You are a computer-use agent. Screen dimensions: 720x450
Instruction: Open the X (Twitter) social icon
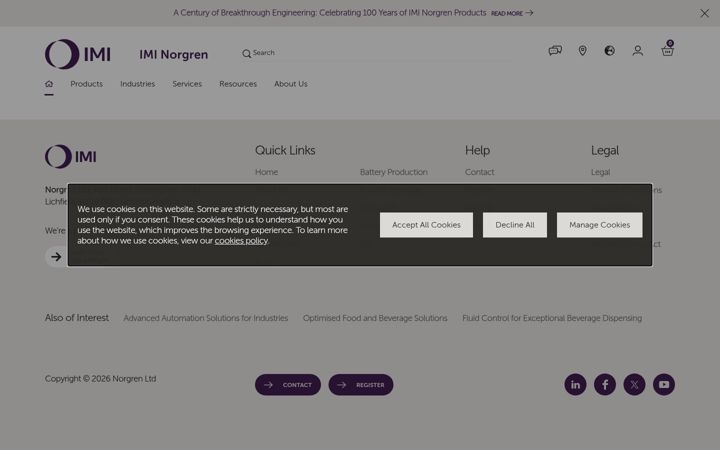point(634,384)
